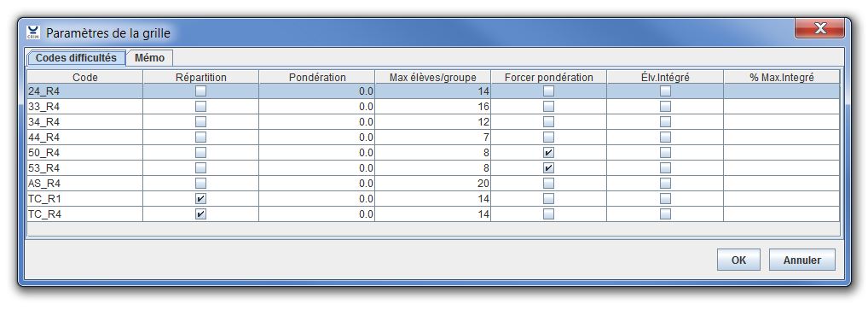Close the Paramètres de la grille dialog
This screenshot has height=310, width=868.
click(819, 29)
